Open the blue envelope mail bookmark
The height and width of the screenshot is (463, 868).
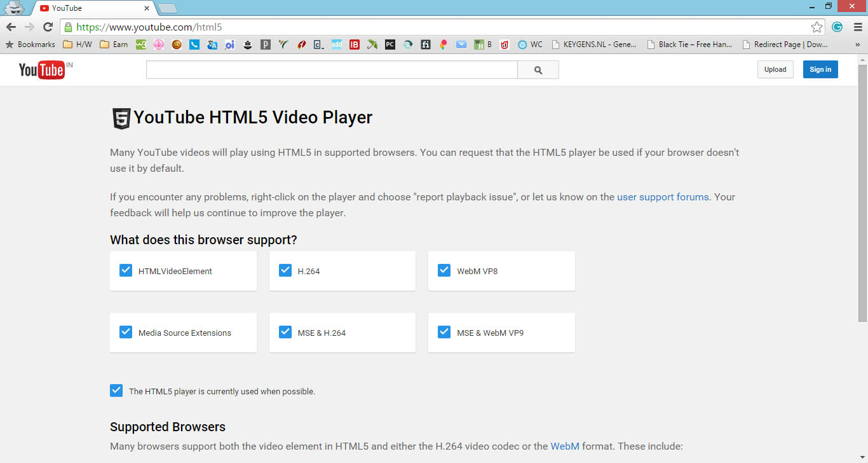point(461,45)
